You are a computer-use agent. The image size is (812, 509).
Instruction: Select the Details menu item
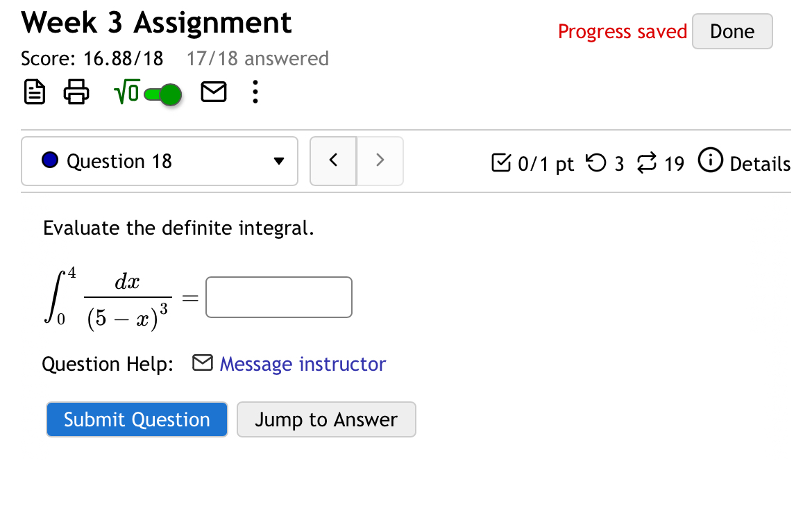(761, 164)
